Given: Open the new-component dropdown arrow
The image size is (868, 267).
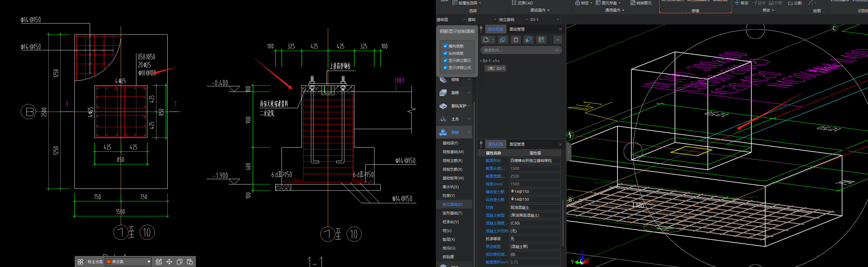Looking at the screenshot, I should point(493,40).
